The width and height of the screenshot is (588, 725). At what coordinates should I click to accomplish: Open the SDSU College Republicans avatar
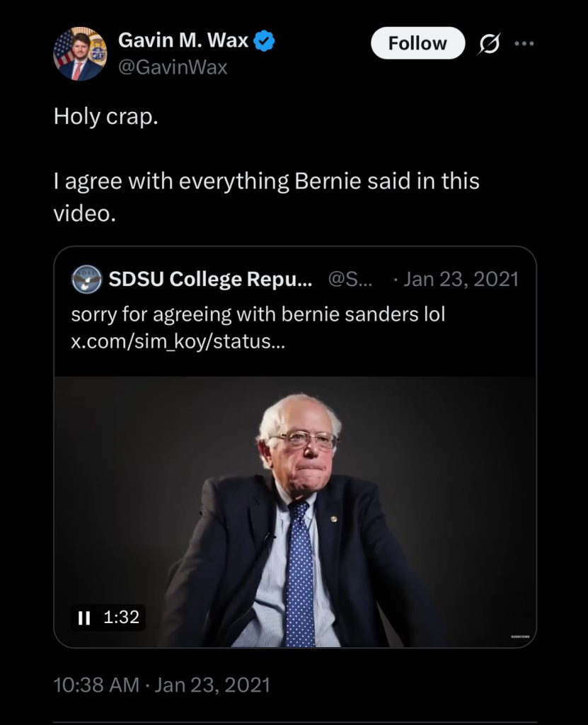[86, 280]
